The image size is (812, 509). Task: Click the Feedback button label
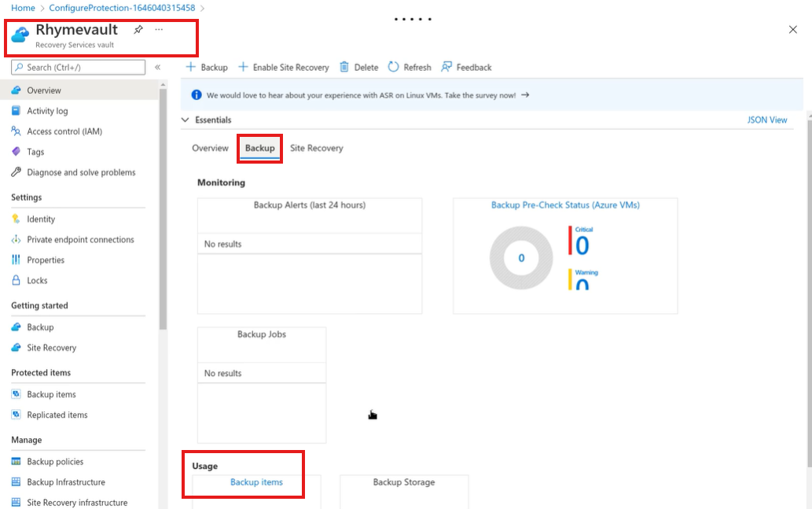(474, 68)
